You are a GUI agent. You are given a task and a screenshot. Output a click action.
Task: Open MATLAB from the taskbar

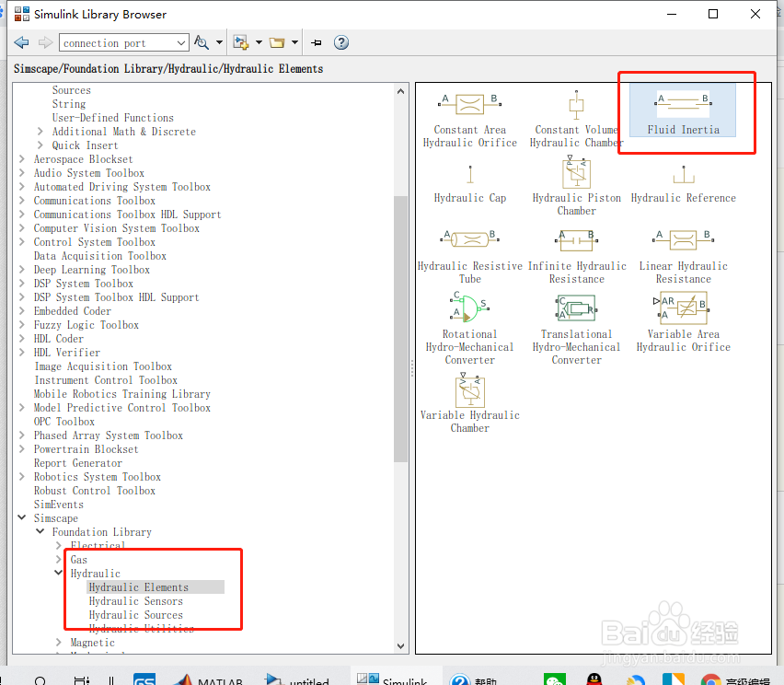click(x=210, y=679)
